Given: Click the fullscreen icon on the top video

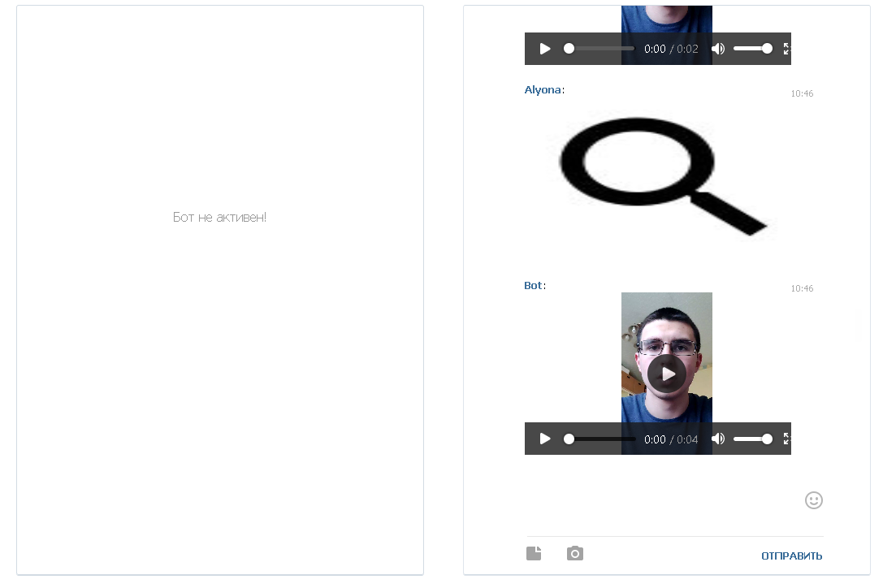Looking at the screenshot, I should tap(786, 49).
